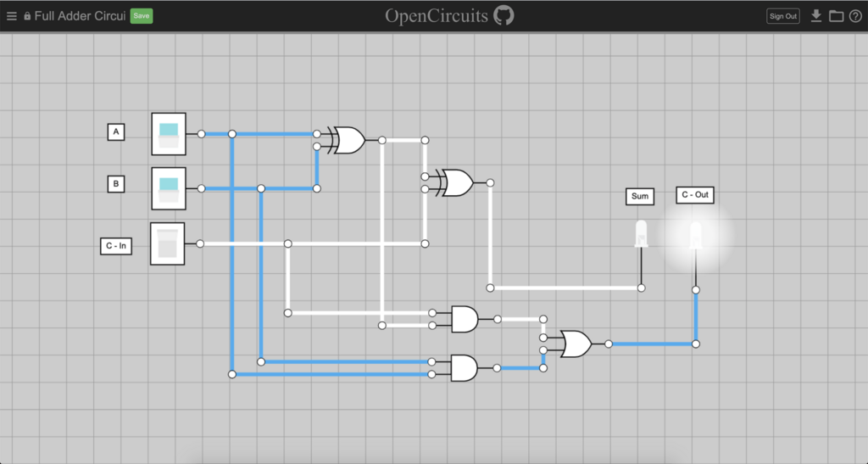Select the upper AND gate
The image size is (868, 464).
pyautogui.click(x=465, y=319)
